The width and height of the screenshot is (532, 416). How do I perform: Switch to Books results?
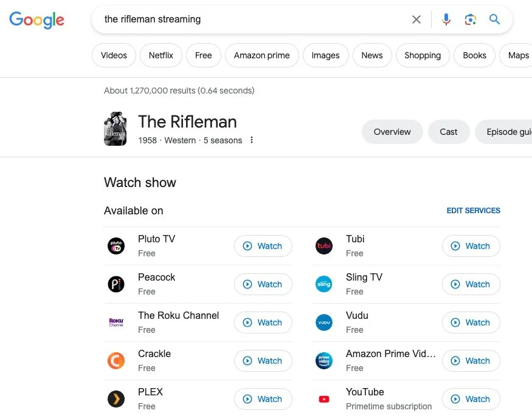click(474, 55)
